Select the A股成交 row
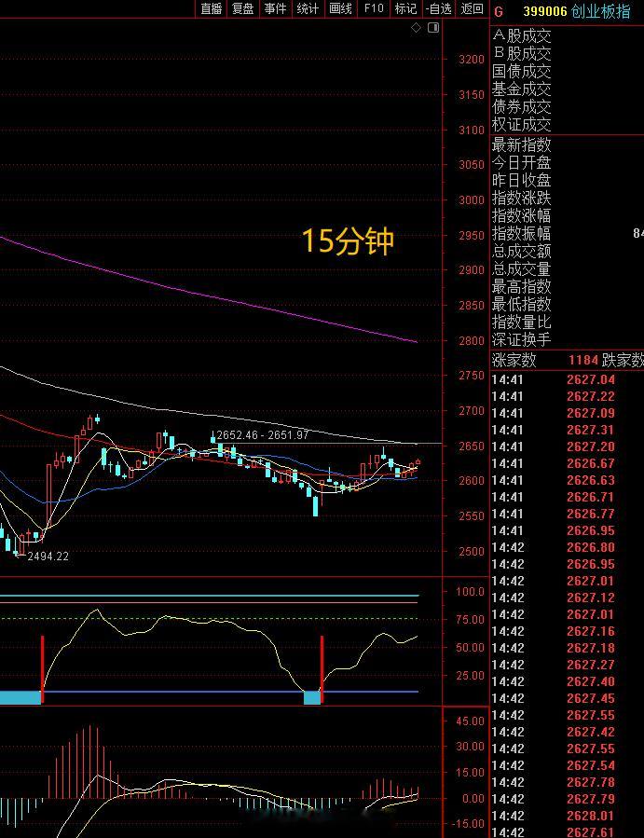Image resolution: width=644 pixels, height=838 pixels. point(568,35)
